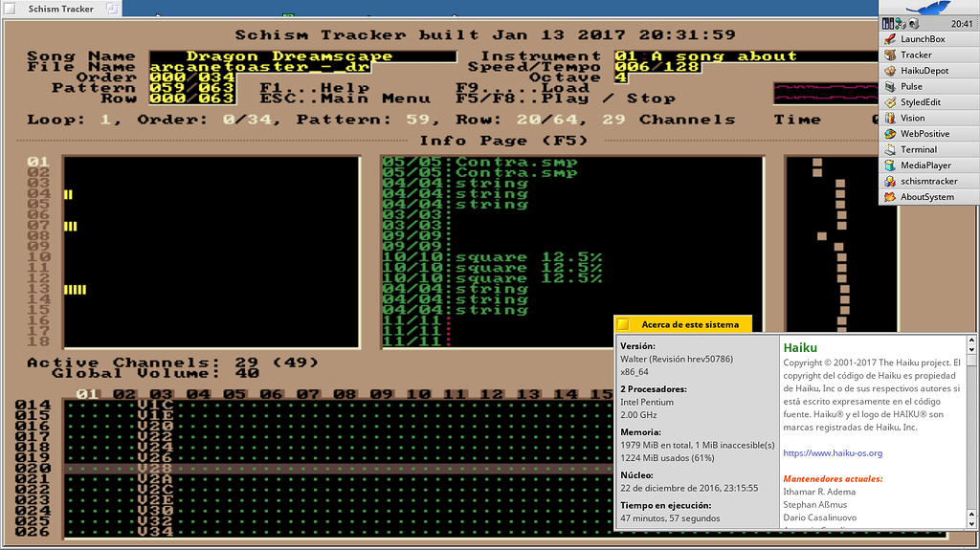980x550 pixels.
Task: Select Walter (Revisión hrev50786) version text
Action: click(x=677, y=359)
